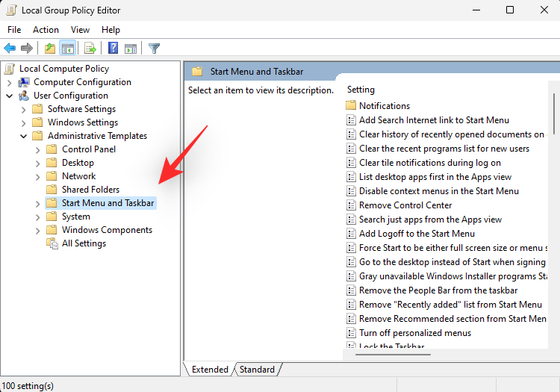560x392 pixels.
Task: Click the Back arrow toolbar icon
Action: pos(10,48)
